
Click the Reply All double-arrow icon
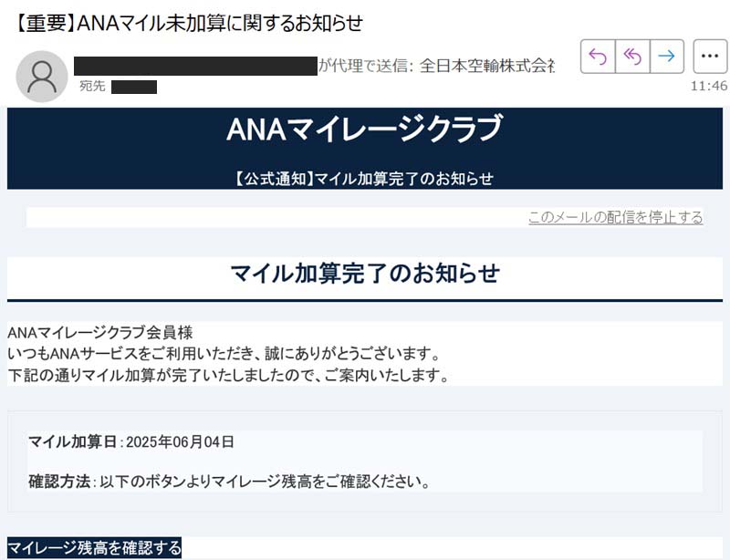(632, 57)
